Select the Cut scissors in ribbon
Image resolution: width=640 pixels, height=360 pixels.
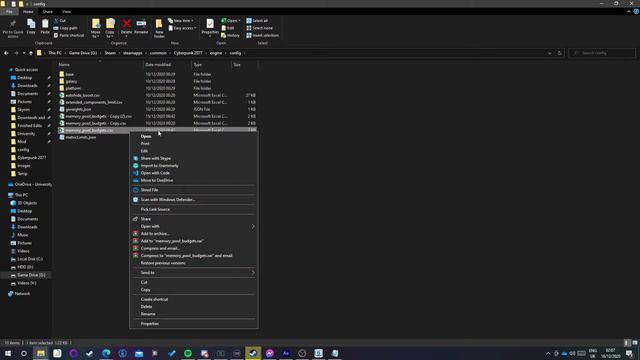(x=60, y=20)
